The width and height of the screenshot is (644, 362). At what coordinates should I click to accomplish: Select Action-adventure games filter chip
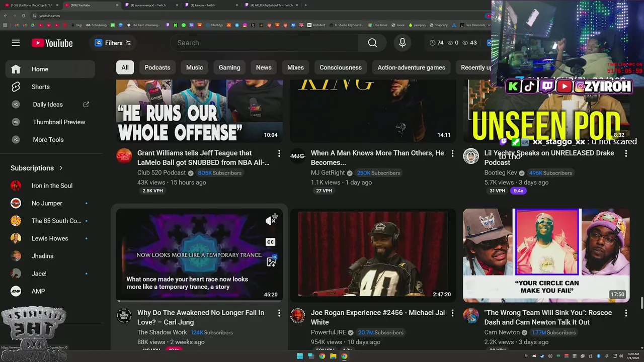pyautogui.click(x=412, y=67)
